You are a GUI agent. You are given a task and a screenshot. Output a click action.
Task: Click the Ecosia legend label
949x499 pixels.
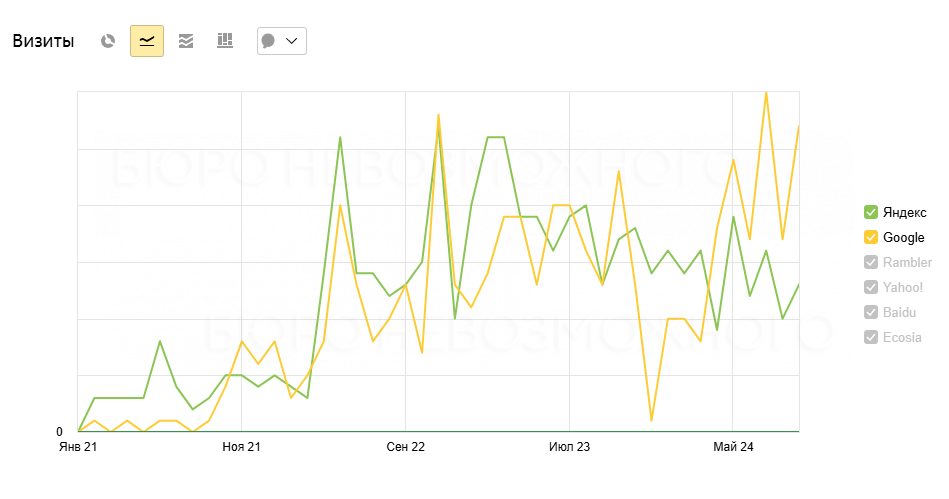point(902,337)
